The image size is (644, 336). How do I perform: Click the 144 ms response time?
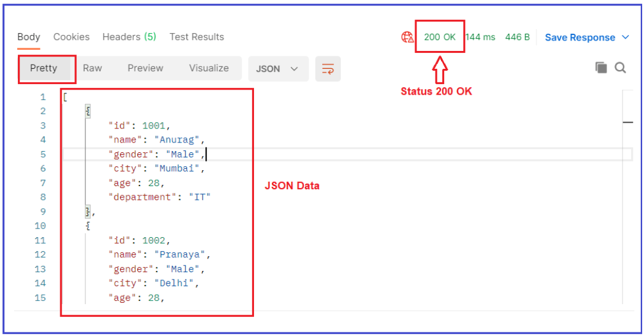tap(480, 37)
